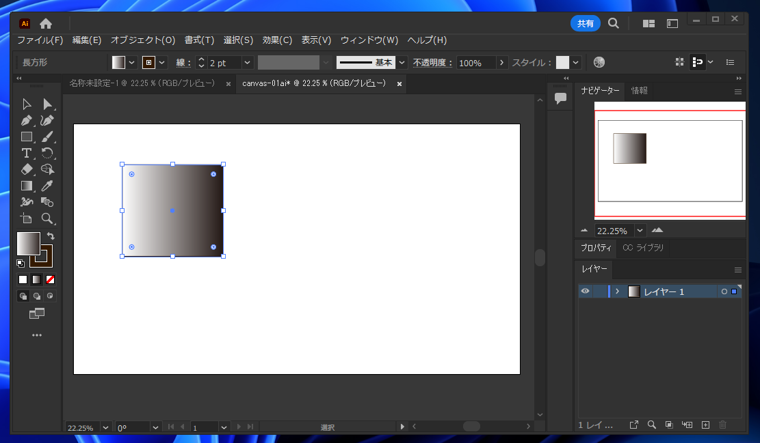Image resolution: width=760 pixels, height=443 pixels.
Task: Select the Live Paint Bucket tool
Action: 47,202
